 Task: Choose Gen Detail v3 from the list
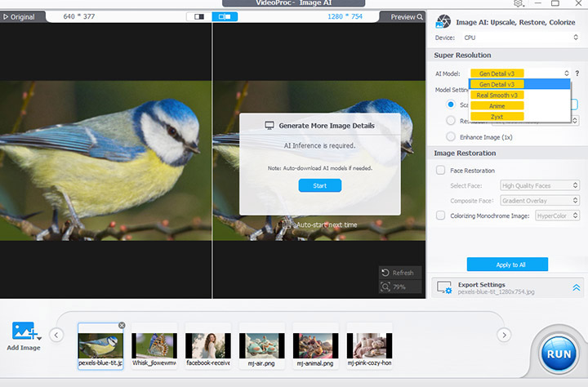(x=519, y=84)
